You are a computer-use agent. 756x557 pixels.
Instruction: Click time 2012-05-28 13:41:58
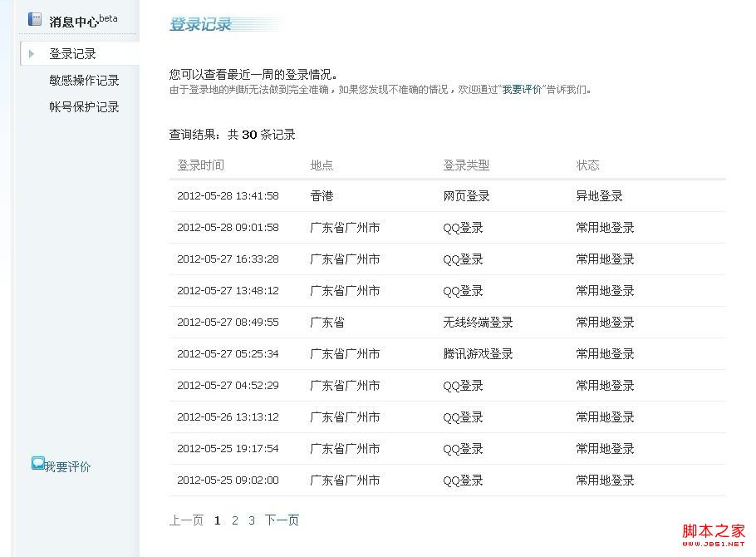click(x=228, y=196)
